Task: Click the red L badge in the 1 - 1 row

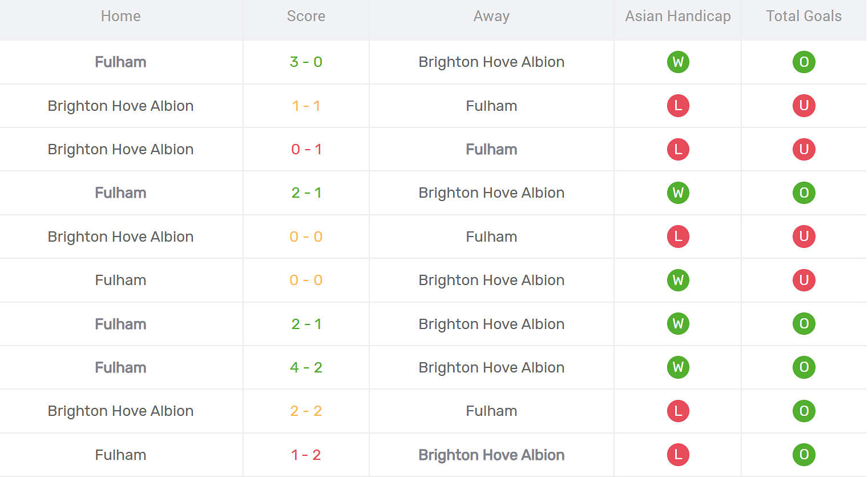Action: (678, 106)
